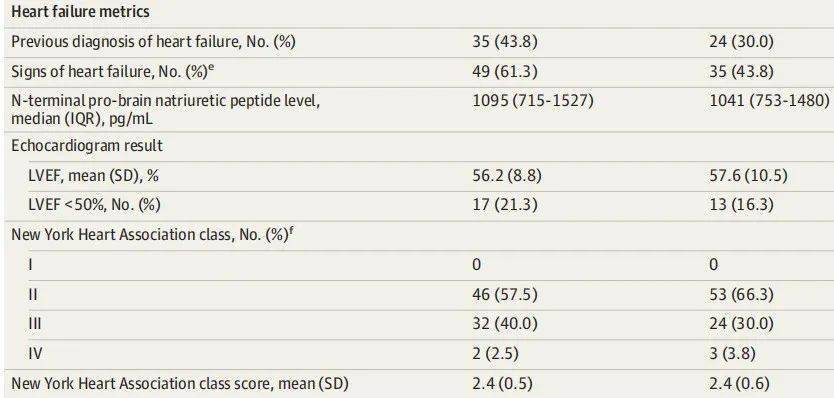
Task: Click the NYHA class III value 24 (30.0)
Action: pos(741,324)
